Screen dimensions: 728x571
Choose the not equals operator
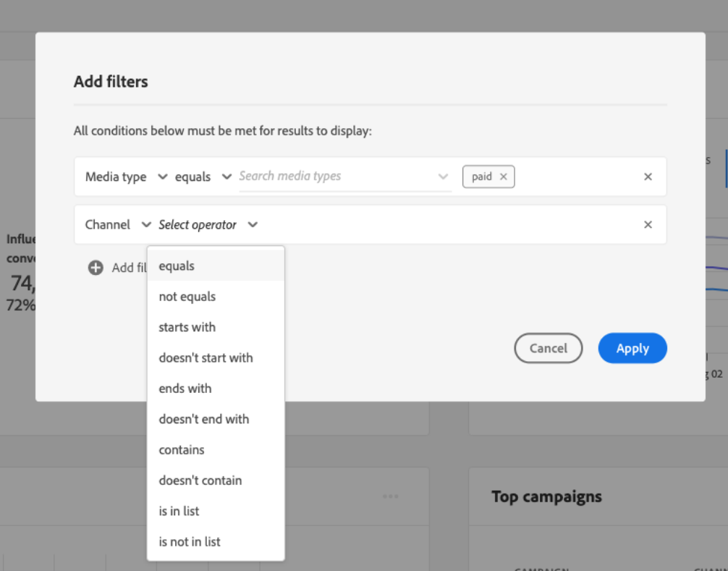point(216,297)
